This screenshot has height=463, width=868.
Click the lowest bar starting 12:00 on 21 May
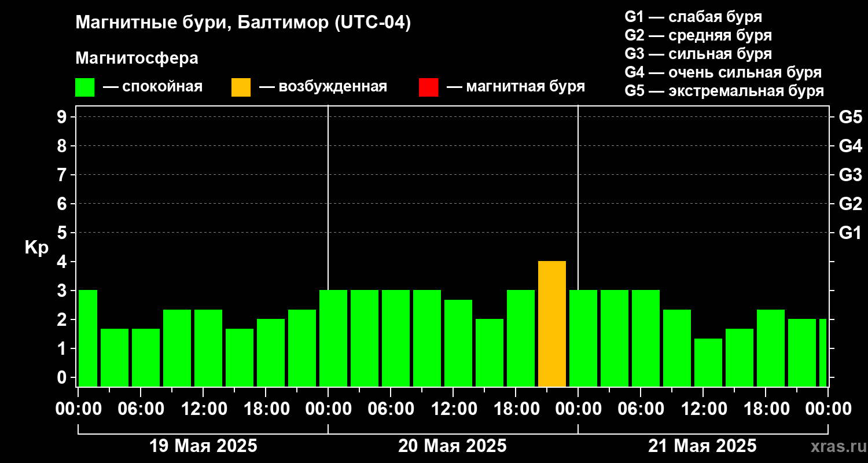708,362
